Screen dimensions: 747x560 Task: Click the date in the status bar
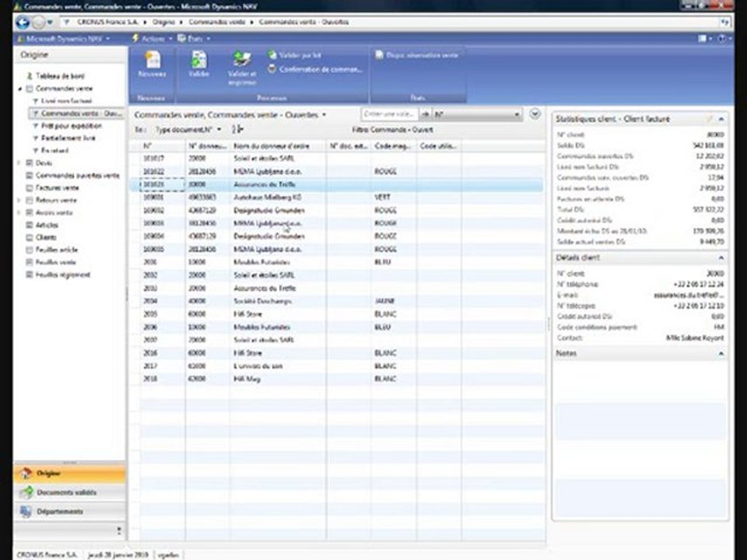[x=117, y=555]
